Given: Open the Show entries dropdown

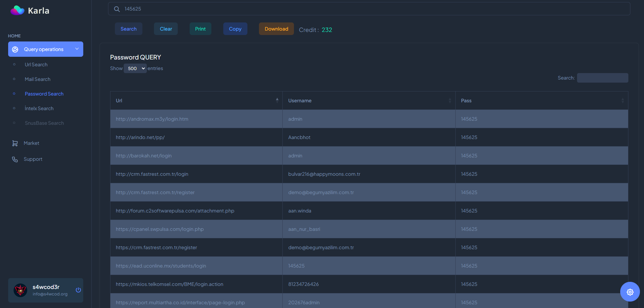Looking at the screenshot, I should click(135, 69).
